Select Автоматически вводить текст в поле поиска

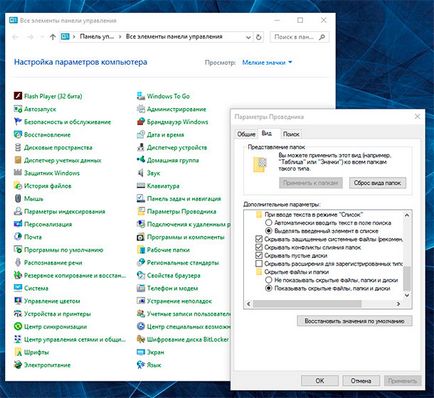point(269,223)
